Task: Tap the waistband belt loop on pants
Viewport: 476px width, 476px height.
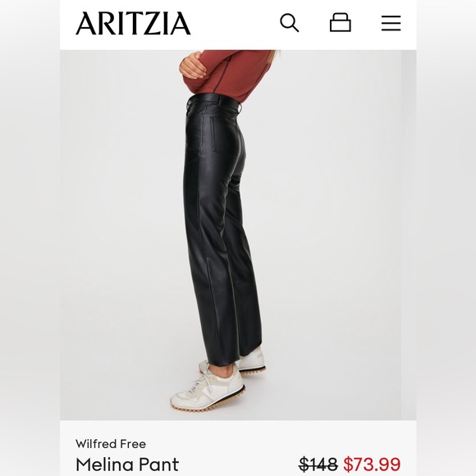Action: pyautogui.click(x=240, y=108)
